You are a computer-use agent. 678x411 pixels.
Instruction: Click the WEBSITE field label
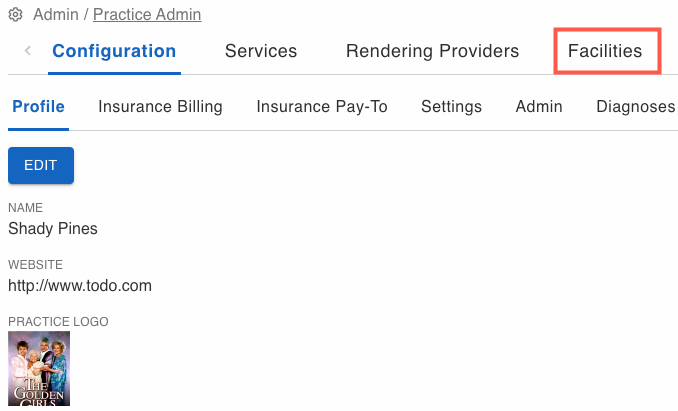point(35,264)
